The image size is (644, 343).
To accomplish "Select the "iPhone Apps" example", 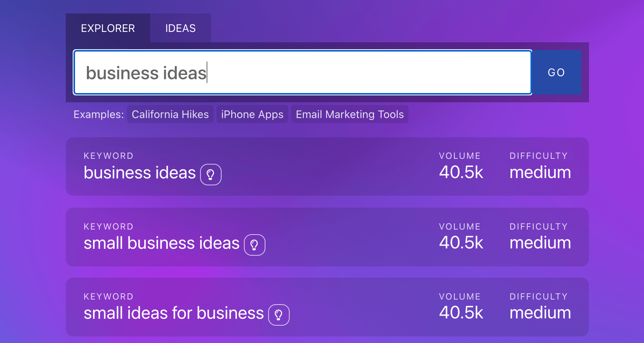I will click(x=252, y=114).
